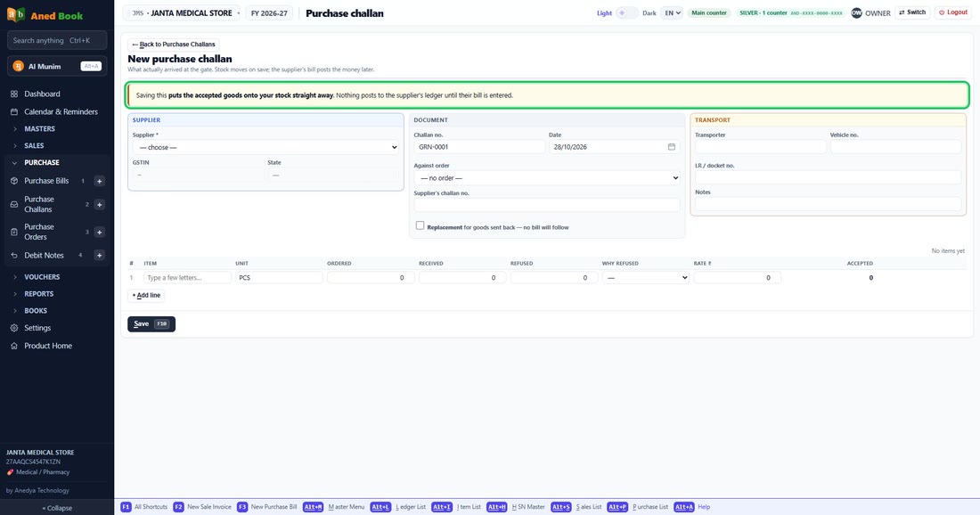Click the item name 'Type a few letters' field
The image size is (980, 515).
tap(187, 277)
